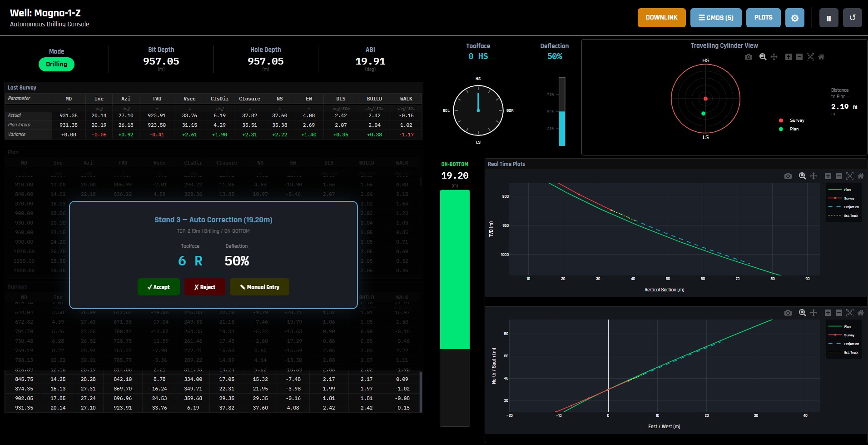The image size is (868, 445).
Task: Open the settings gear in the header
Action: point(794,18)
